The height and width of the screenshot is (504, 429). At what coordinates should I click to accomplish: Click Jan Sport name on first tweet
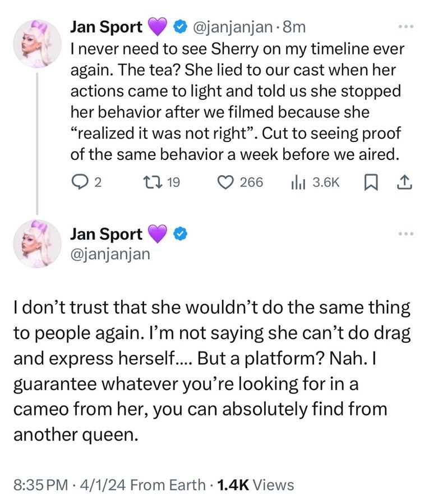pos(106,26)
